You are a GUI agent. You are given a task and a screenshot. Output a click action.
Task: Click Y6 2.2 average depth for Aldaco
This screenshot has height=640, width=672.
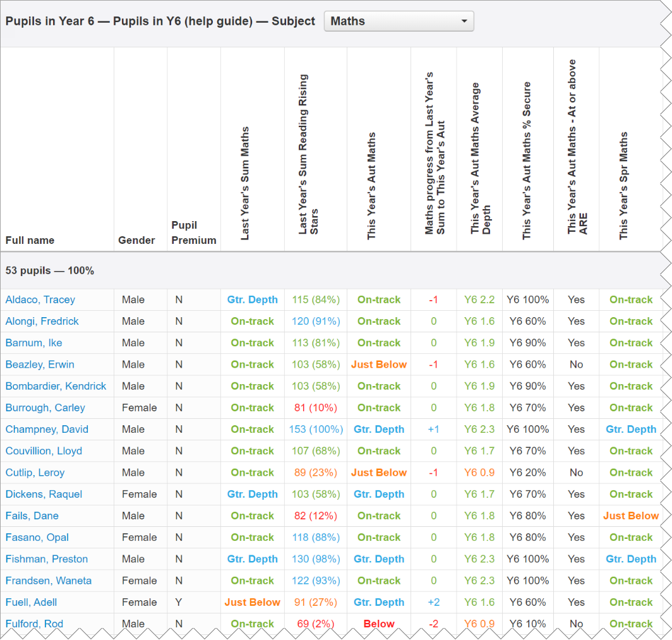tap(479, 299)
